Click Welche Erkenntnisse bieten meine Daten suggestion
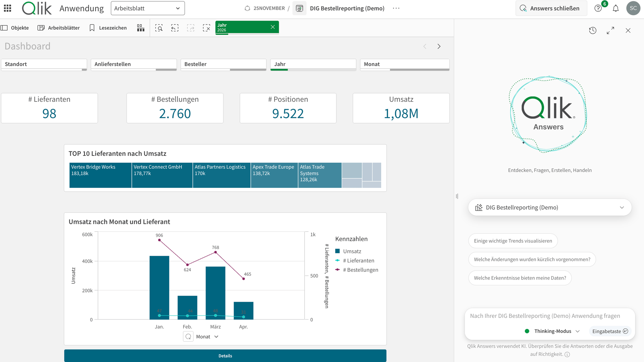Image resolution: width=644 pixels, height=362 pixels. click(x=520, y=278)
